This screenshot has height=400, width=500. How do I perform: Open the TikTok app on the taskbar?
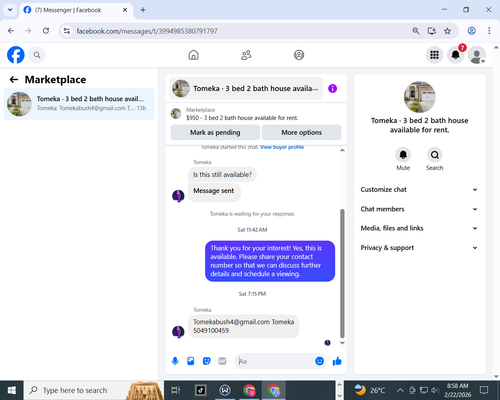click(200, 390)
